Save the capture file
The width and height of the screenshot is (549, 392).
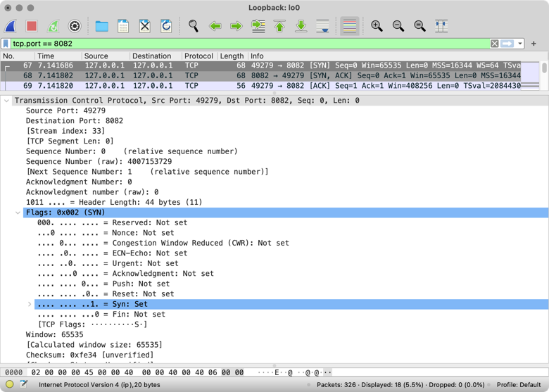(x=123, y=26)
